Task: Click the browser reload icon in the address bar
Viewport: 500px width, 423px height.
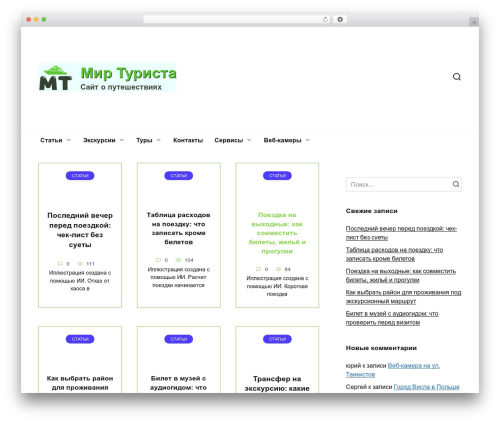Action: click(325, 20)
